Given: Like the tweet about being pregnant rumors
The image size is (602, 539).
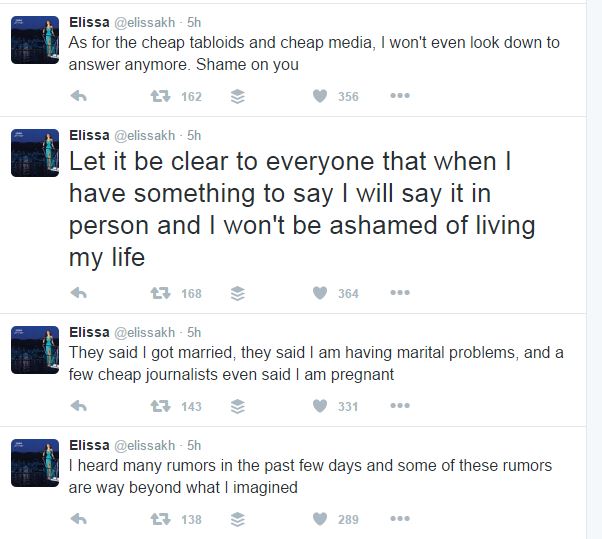Looking at the screenshot, I should (x=320, y=406).
